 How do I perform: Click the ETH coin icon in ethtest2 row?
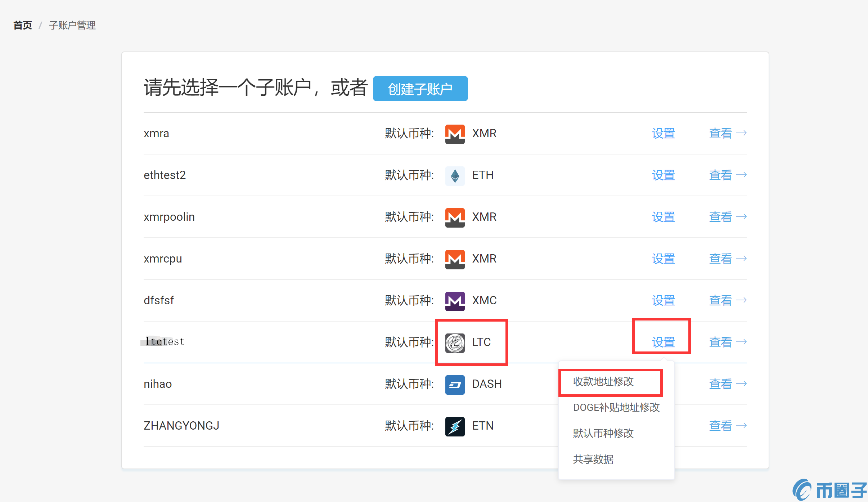coord(455,176)
